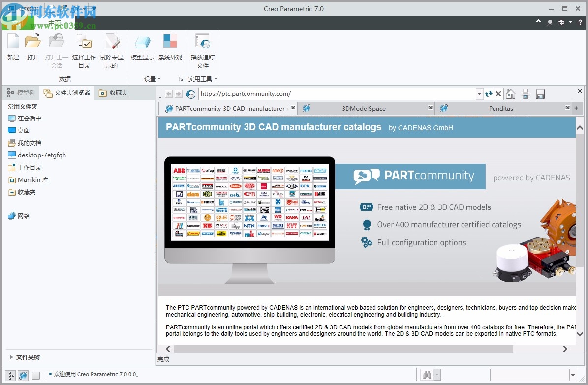The image size is (588, 385).
Task: Refresh the browser page
Action: (x=488, y=94)
